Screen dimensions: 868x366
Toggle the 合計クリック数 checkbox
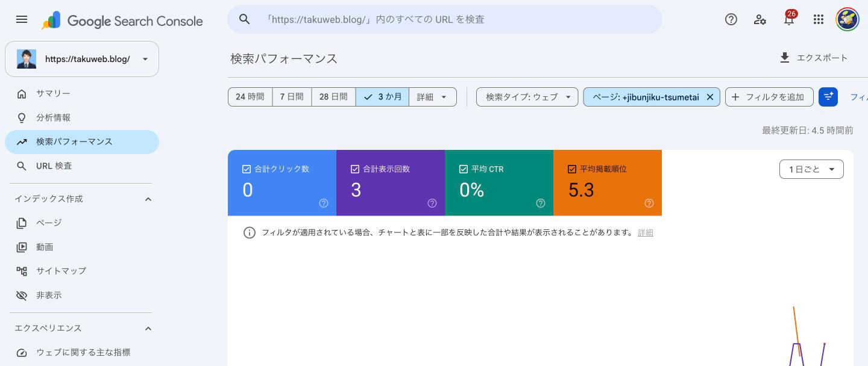point(247,169)
